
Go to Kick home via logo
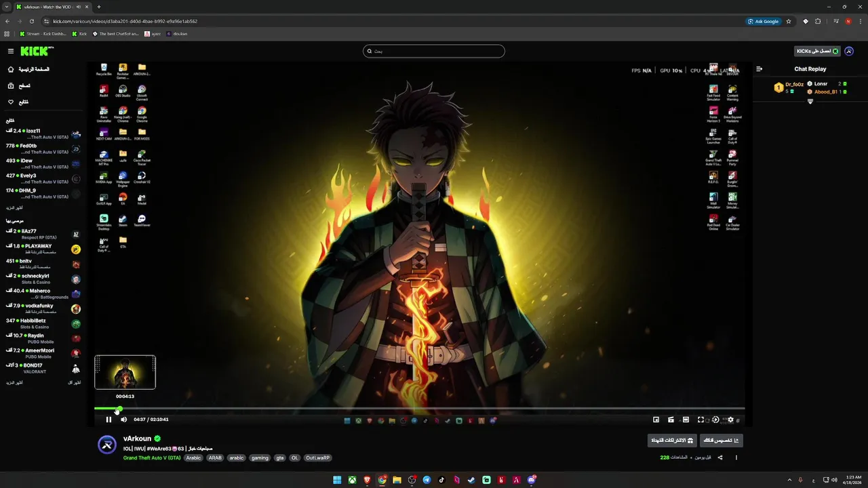[x=37, y=51]
